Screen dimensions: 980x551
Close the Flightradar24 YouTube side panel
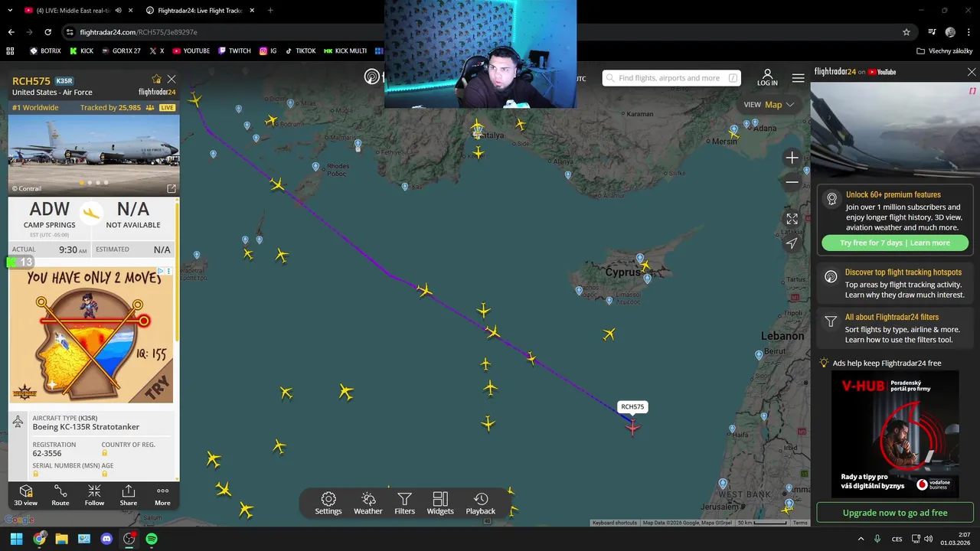pyautogui.click(x=972, y=72)
